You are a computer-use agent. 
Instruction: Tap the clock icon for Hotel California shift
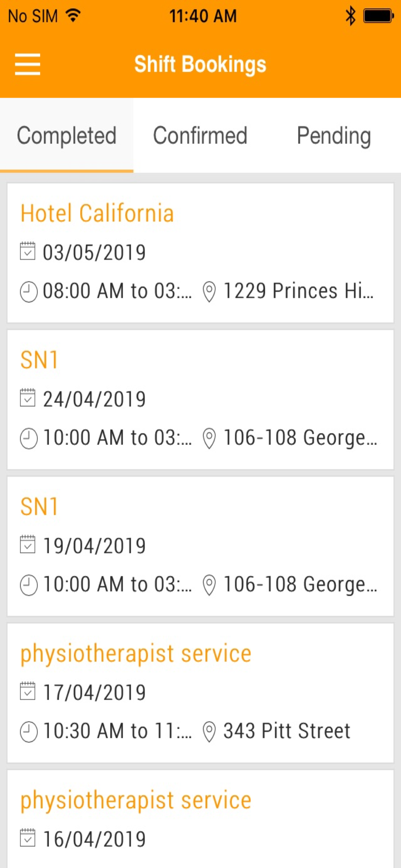point(29,292)
